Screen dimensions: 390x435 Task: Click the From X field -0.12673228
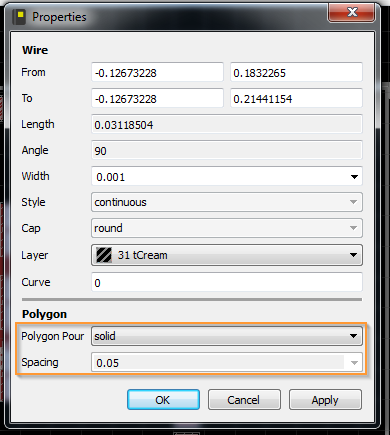pyautogui.click(x=157, y=72)
